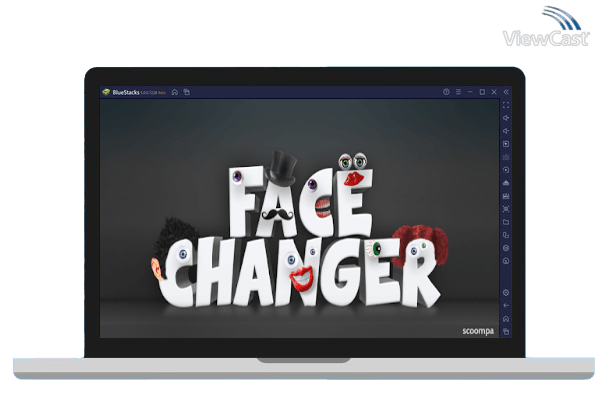Go to BlueStacks home from title bar

(x=175, y=92)
